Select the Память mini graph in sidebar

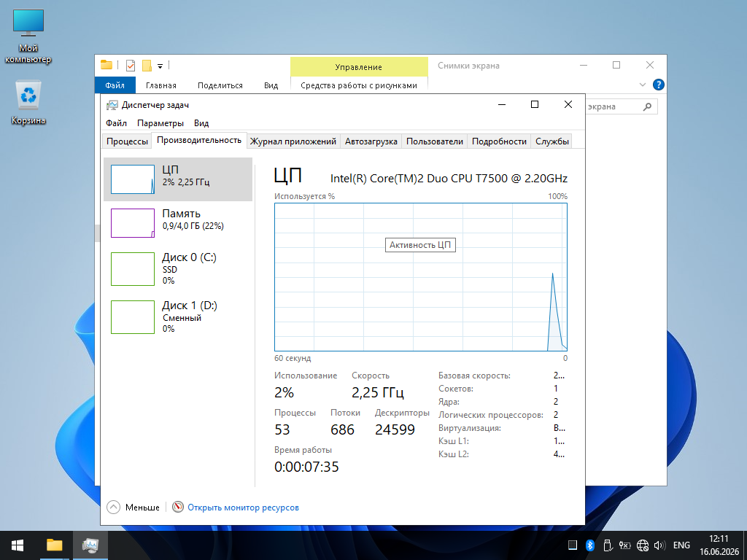point(133,223)
